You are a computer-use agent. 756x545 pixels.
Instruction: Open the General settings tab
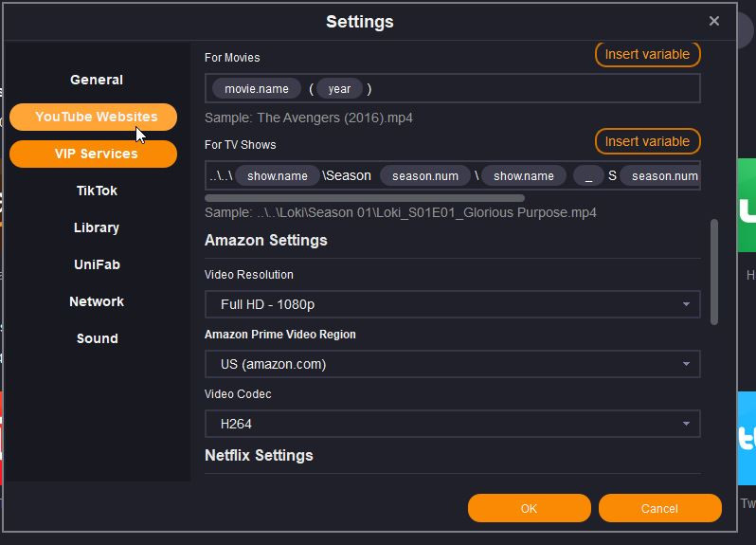[97, 80]
